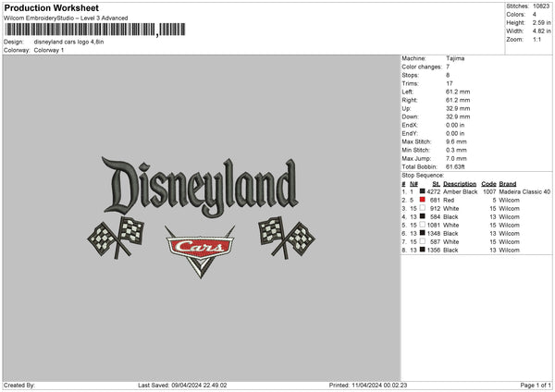Click the Trims value 17
The image size is (555, 392).
pyautogui.click(x=450, y=83)
